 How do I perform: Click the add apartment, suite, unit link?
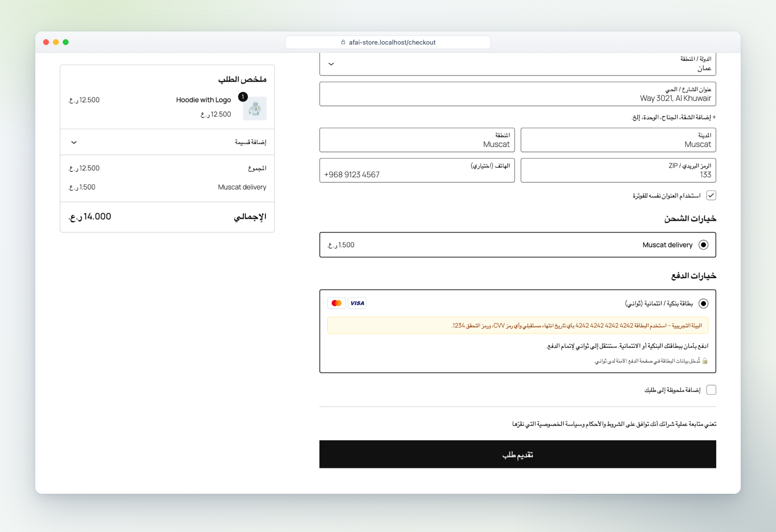tap(674, 118)
